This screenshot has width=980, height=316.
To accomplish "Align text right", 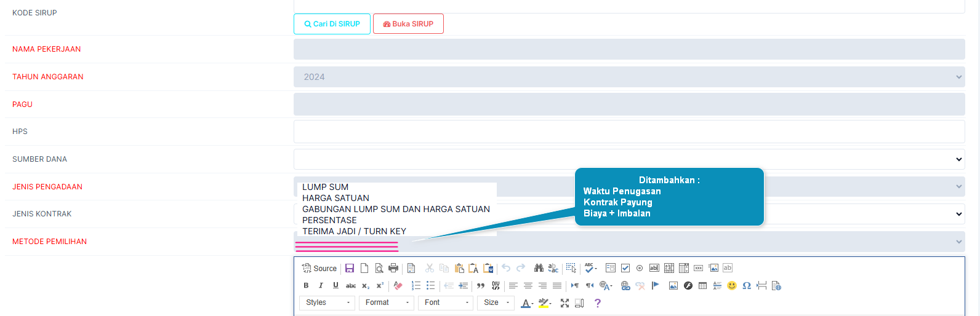I will (x=542, y=285).
